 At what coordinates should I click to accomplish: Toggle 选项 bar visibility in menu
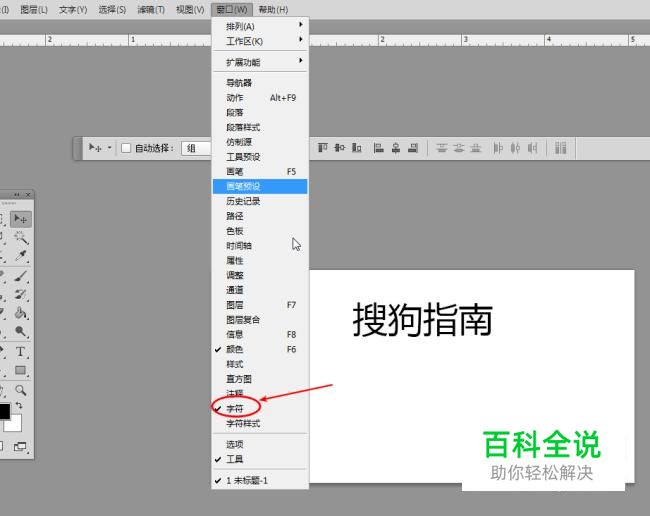(x=260, y=444)
